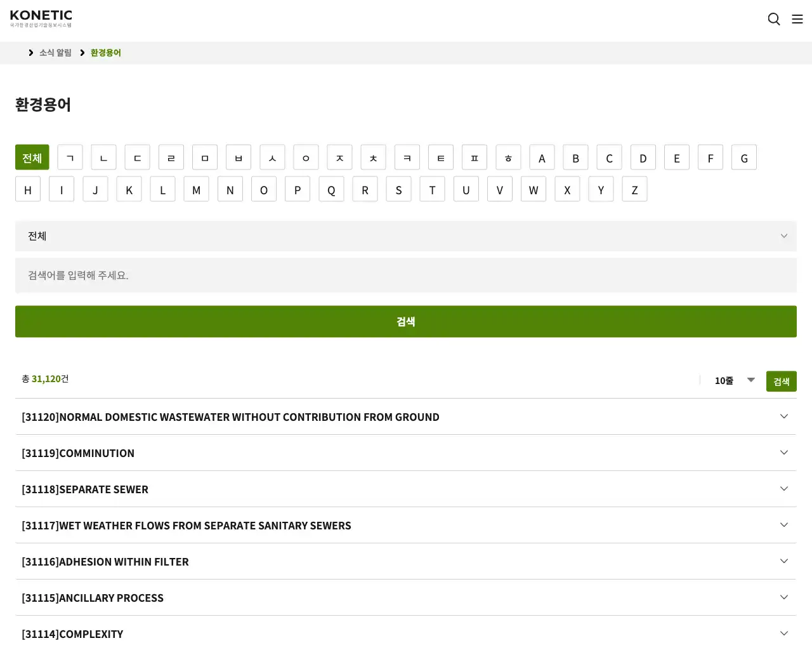Filter terms by ㅈ
812x650 pixels.
[x=339, y=157]
